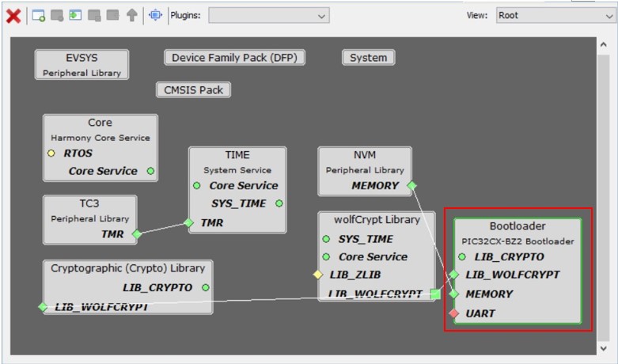Open the Plugins dropdown

coord(269,16)
